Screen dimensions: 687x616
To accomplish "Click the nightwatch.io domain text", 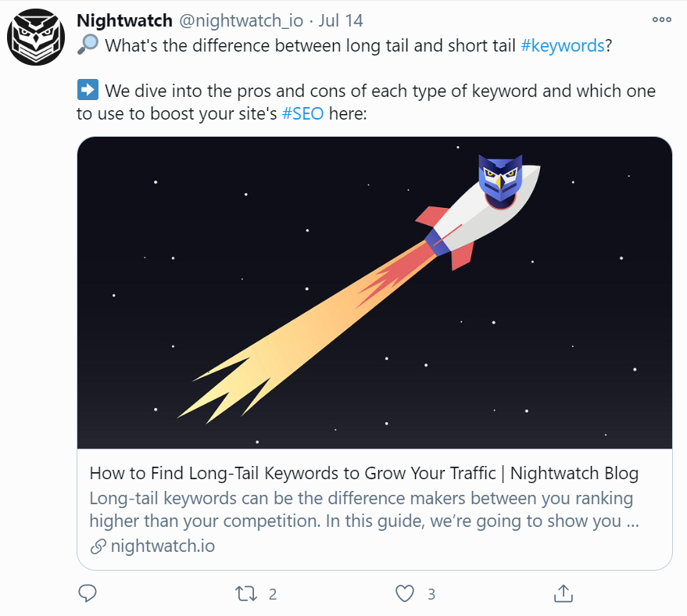I will click(163, 546).
